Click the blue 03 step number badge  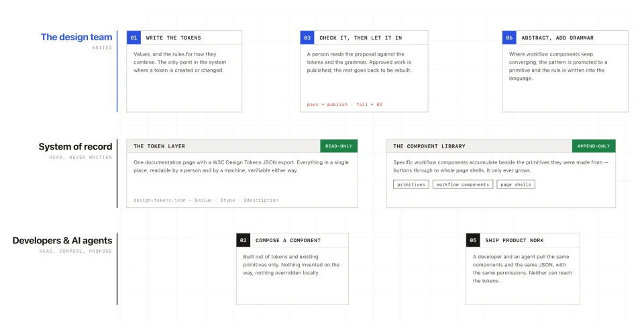pos(307,38)
